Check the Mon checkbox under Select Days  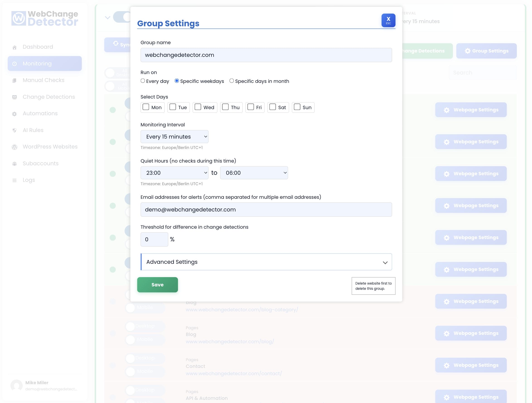pos(146,107)
